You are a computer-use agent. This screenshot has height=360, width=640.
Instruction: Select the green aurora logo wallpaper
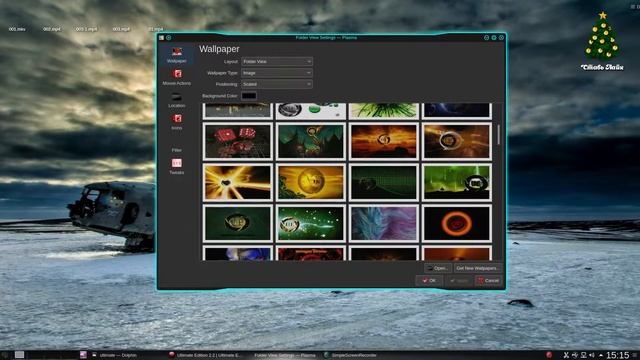[457, 182]
